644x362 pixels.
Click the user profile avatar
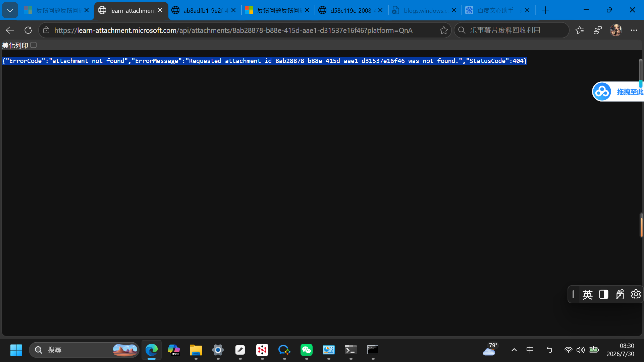click(x=615, y=30)
